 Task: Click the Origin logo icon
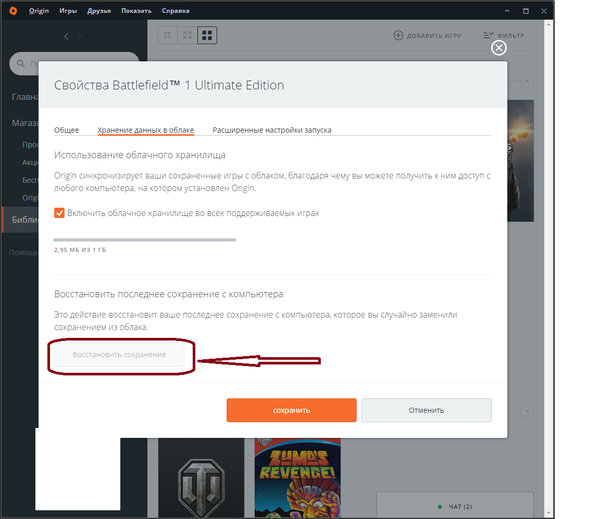pos(13,11)
